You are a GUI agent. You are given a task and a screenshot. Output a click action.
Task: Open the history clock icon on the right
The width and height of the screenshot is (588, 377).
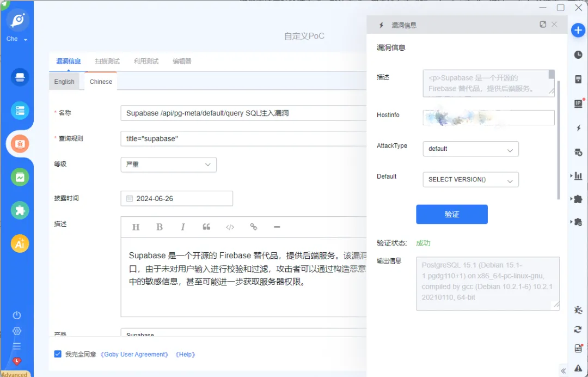pos(578,55)
